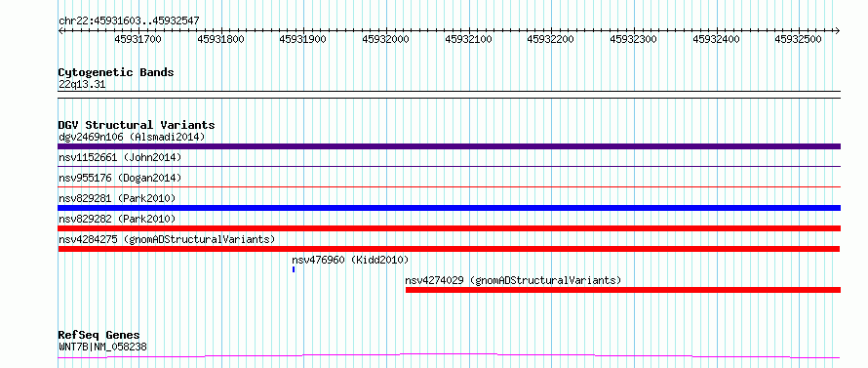This screenshot has height=368, width=868.
Task: Click the WNT7B NM_058238 gene track line
Action: [449, 356]
